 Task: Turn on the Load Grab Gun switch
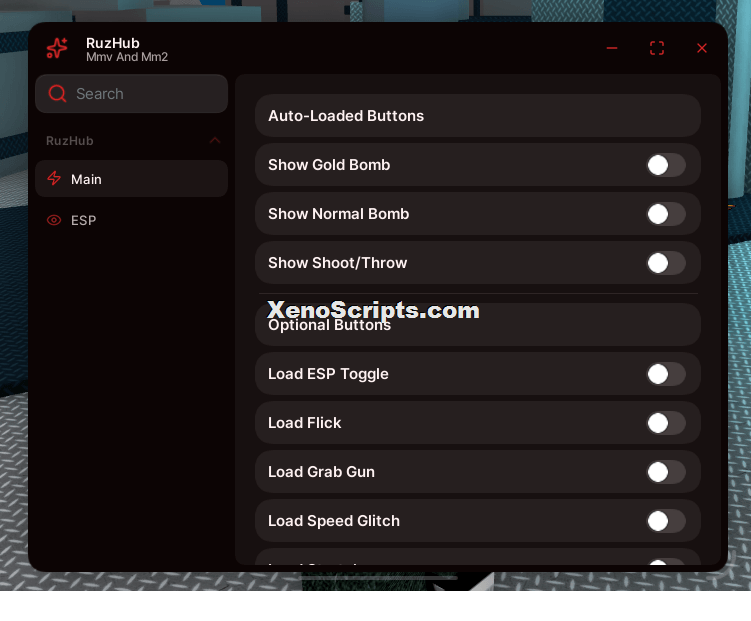pyautogui.click(x=666, y=472)
